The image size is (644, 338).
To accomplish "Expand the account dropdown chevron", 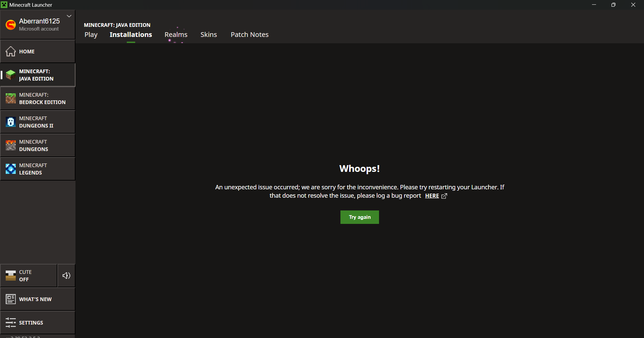I will point(69,16).
